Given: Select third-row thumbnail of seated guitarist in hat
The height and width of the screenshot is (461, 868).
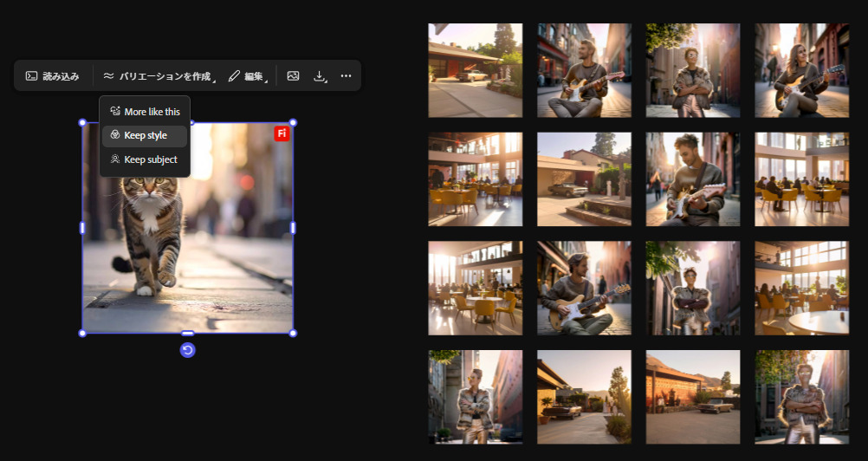Looking at the screenshot, I should point(584,288).
